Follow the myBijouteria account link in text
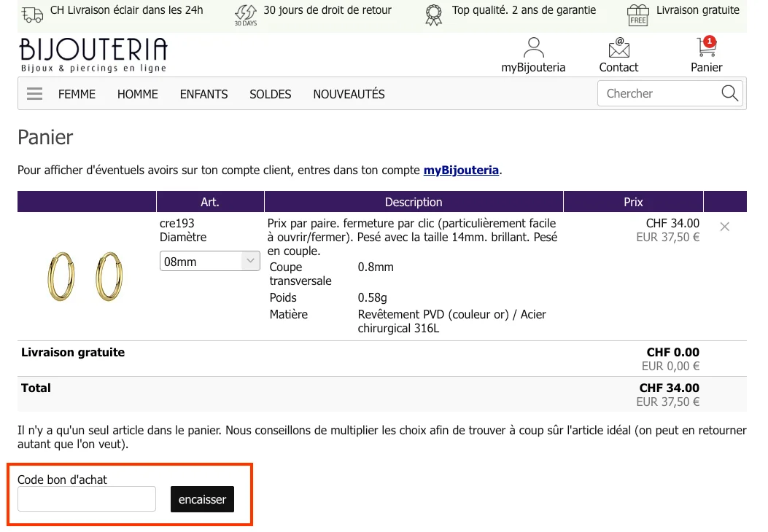 click(461, 171)
